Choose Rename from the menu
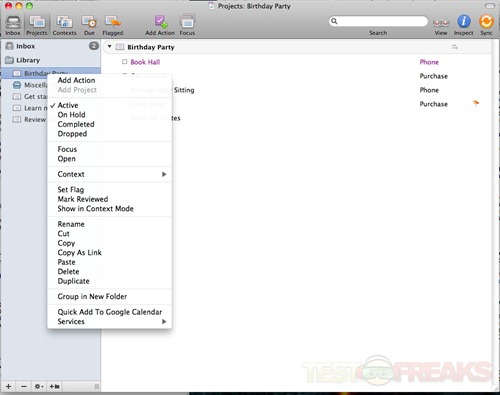 (x=71, y=224)
